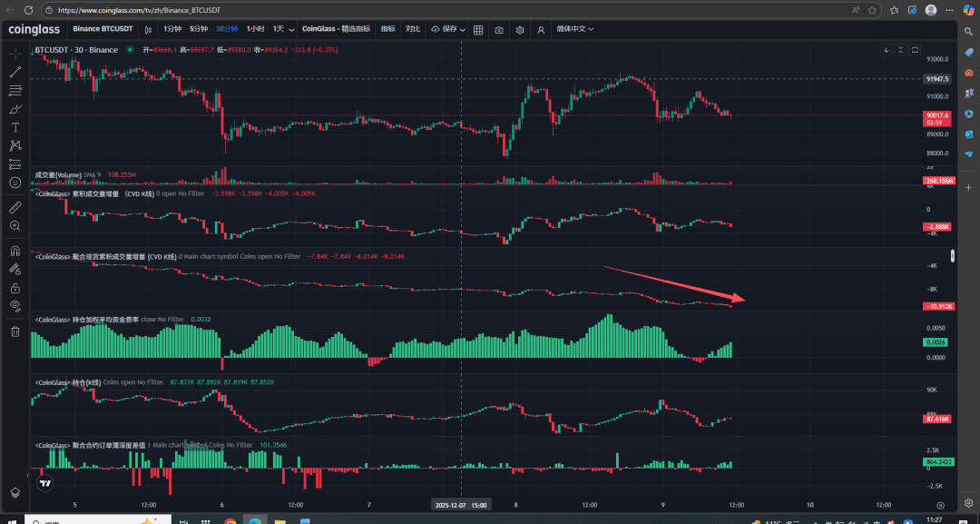Image resolution: width=980 pixels, height=524 pixels.
Task: Open the browser profile avatar
Action: click(x=931, y=10)
